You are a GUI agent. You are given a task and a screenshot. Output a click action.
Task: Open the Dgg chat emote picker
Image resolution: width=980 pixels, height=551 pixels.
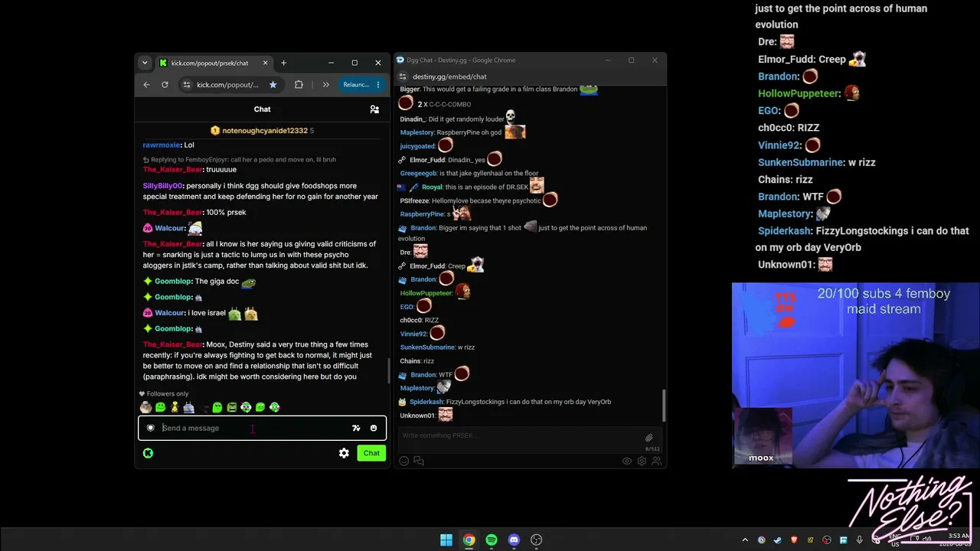tap(404, 461)
